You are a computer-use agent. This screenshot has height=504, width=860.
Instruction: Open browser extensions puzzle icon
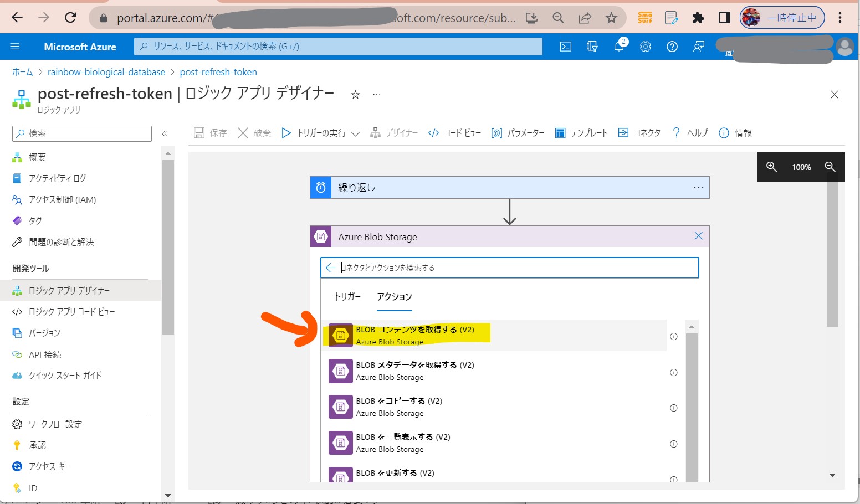click(x=698, y=18)
